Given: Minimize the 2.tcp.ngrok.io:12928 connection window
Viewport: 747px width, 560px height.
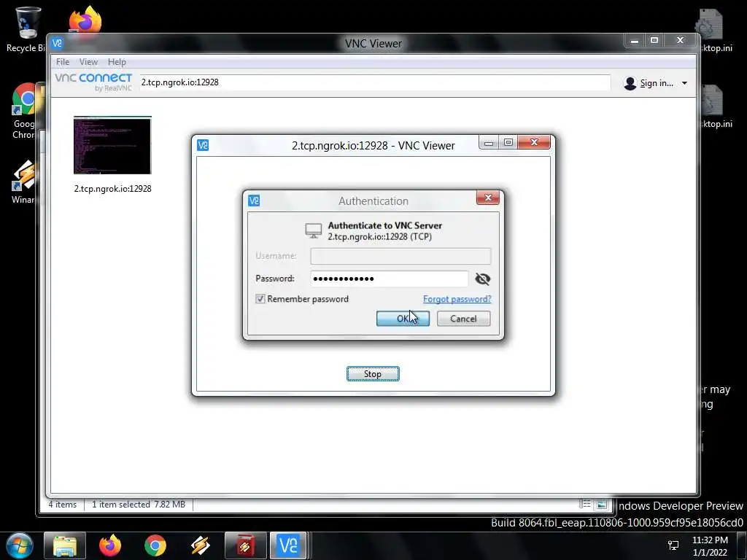Looking at the screenshot, I should tap(489, 143).
